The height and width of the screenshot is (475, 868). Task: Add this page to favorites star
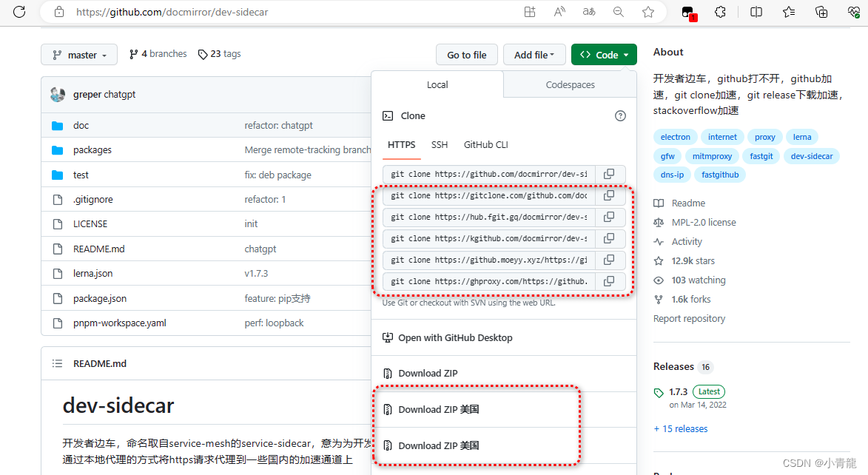648,12
